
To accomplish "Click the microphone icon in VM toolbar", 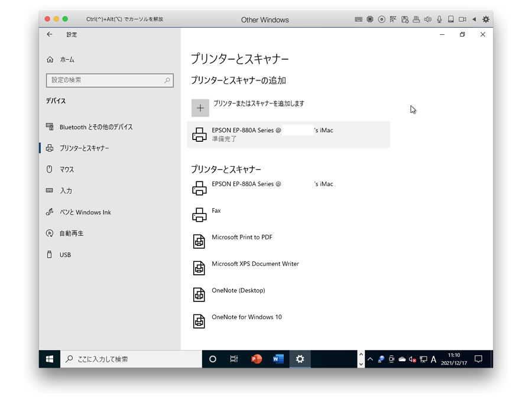I will coord(439,20).
